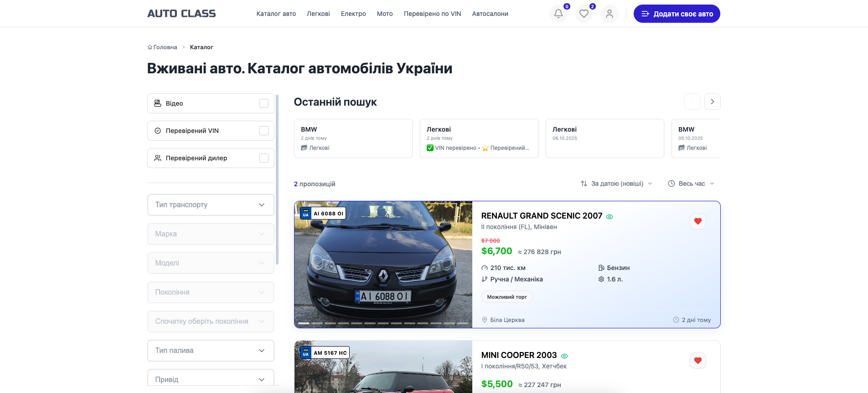
Task: Click next arrow in recent searches
Action: tap(712, 102)
